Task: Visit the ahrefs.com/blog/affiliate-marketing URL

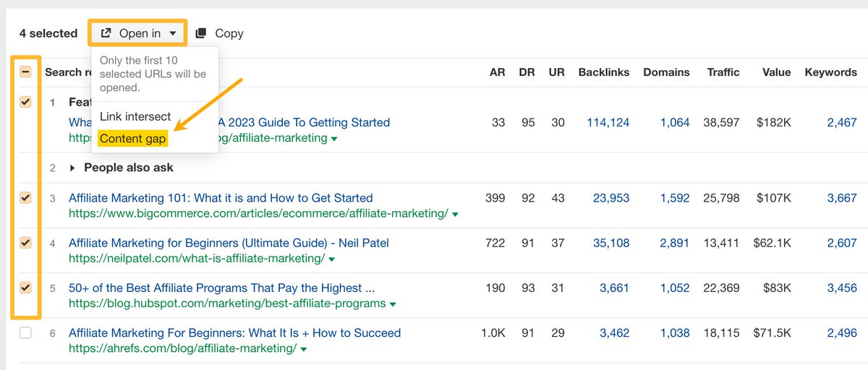Action: tap(183, 349)
